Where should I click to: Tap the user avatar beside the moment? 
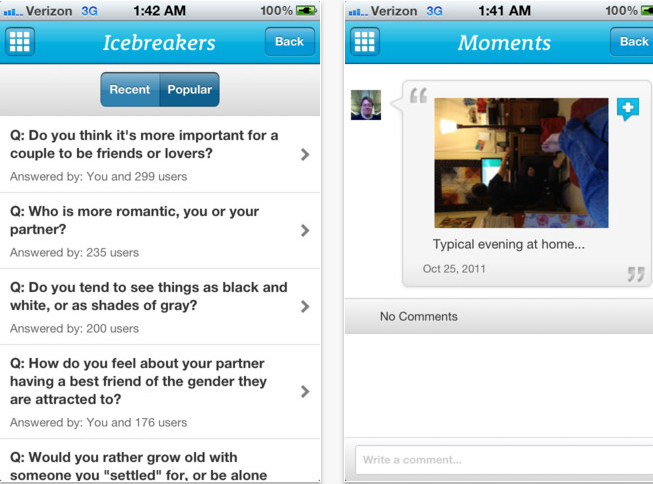(x=366, y=105)
